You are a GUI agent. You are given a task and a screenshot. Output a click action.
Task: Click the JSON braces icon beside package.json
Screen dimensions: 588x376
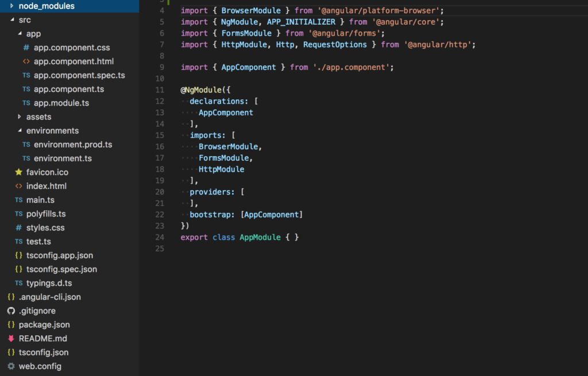point(11,325)
